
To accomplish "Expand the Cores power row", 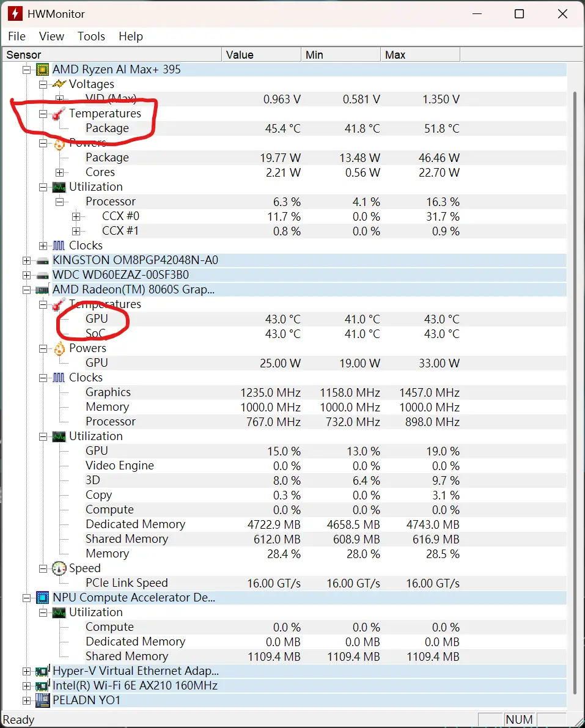I will (59, 173).
